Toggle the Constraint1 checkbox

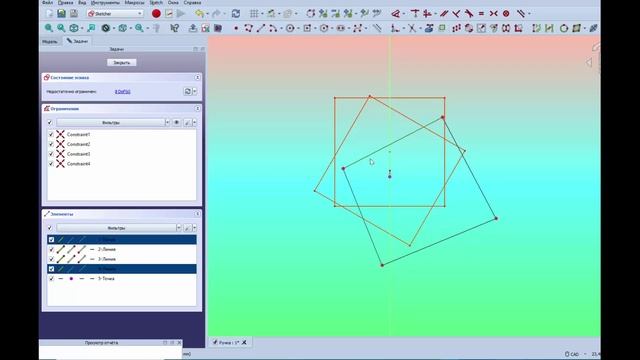[x=51, y=134]
